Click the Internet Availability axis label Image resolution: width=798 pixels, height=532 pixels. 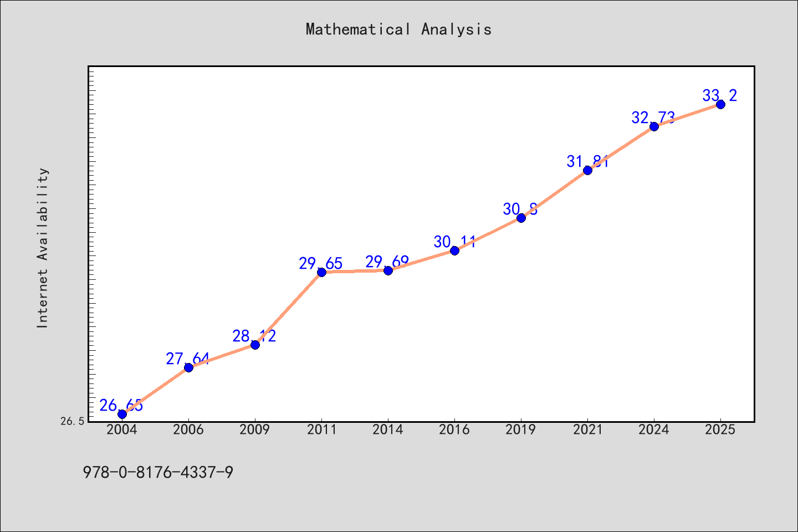tap(43, 248)
